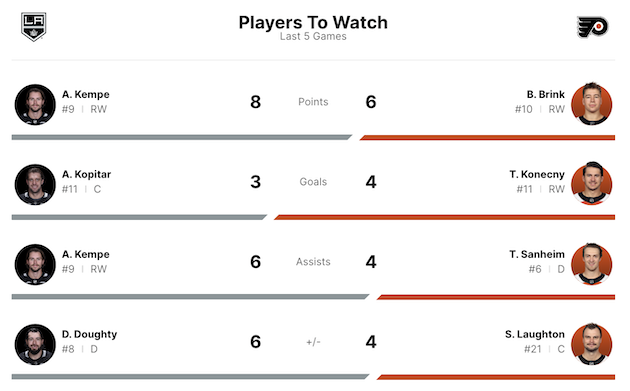This screenshot has width=630, height=391.
Task: Open A. Kempe's headshot in Points row
Action: click(35, 104)
